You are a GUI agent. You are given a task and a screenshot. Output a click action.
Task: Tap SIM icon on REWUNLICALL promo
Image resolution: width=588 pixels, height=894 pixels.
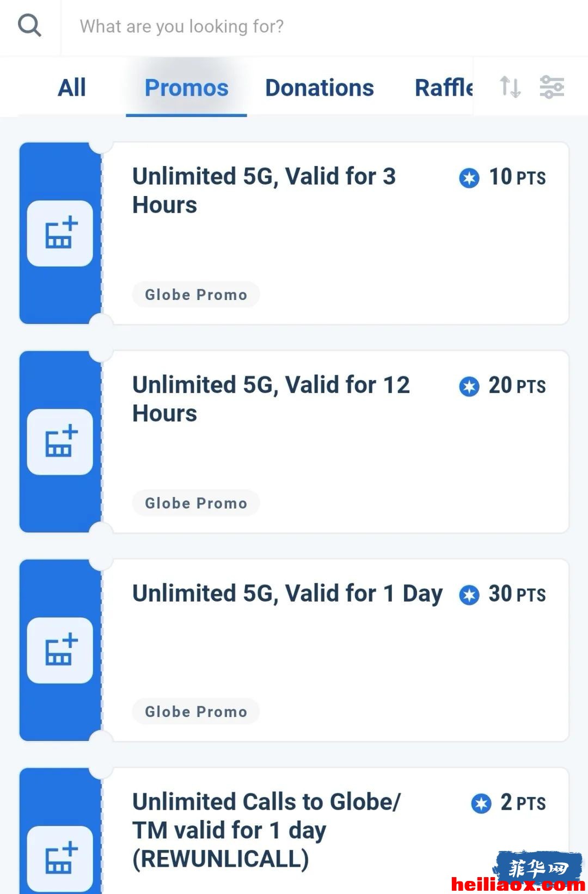60,859
